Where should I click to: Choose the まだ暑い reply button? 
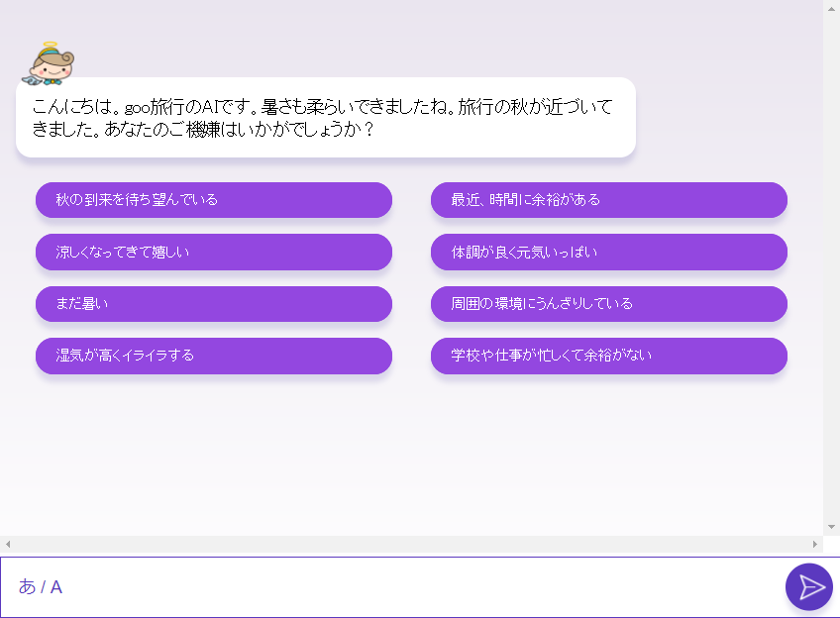213,304
